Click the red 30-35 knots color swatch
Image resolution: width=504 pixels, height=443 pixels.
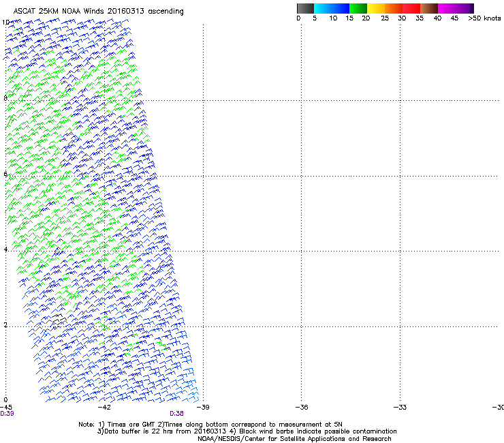[x=411, y=8]
